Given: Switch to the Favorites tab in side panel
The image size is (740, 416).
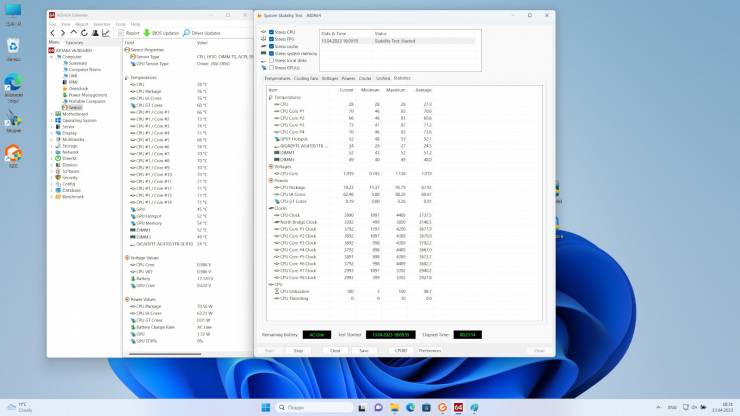Looking at the screenshot, I should 74,42.
